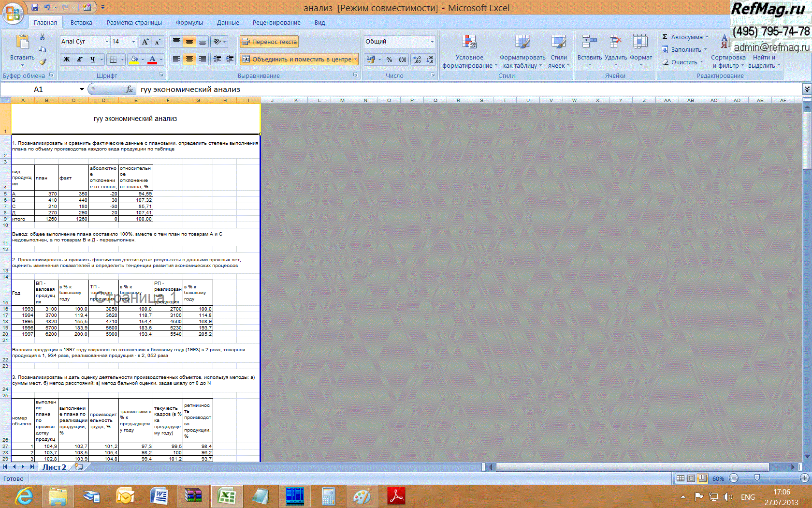This screenshot has height=508, width=812.
Task: Open the font name Arial Cyr dropdown
Action: [107, 42]
